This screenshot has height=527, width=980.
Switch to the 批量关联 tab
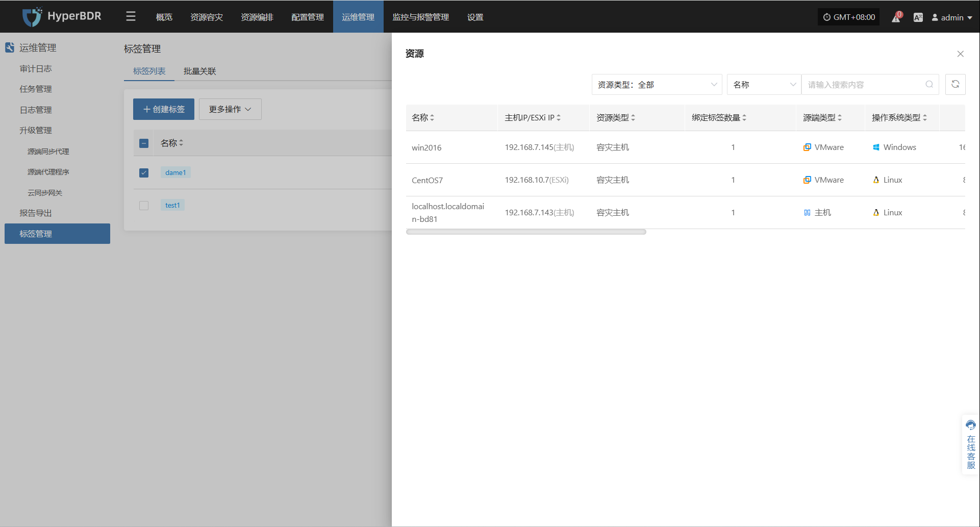[x=199, y=71]
